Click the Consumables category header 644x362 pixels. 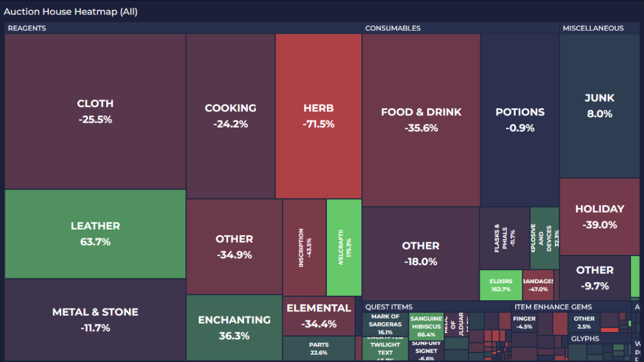pyautogui.click(x=392, y=28)
